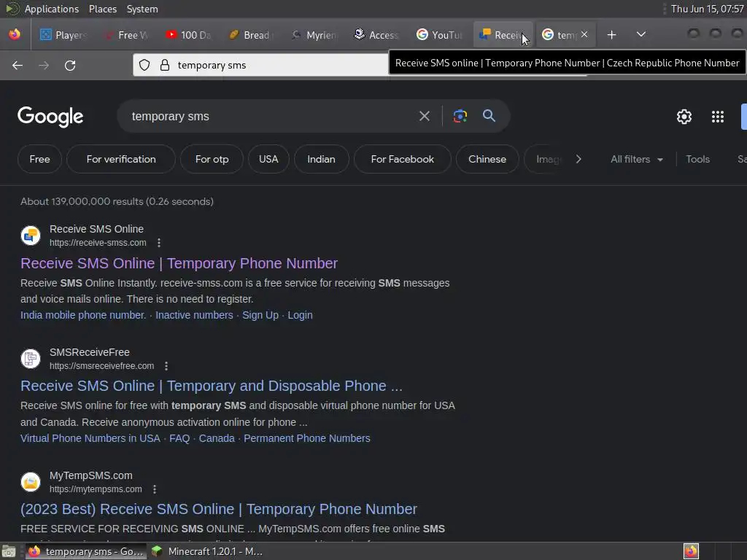
Task: Open options menu for smsreceivefree.com result
Action: coord(166,366)
